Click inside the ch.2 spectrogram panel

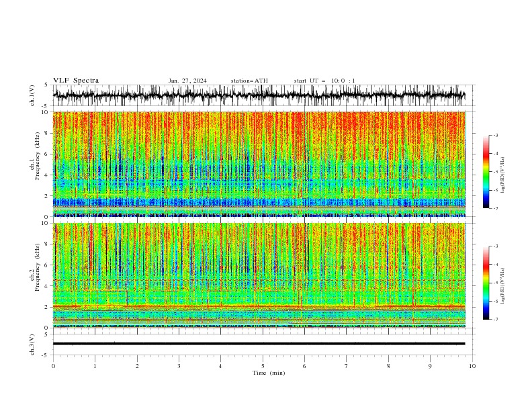[259, 275]
